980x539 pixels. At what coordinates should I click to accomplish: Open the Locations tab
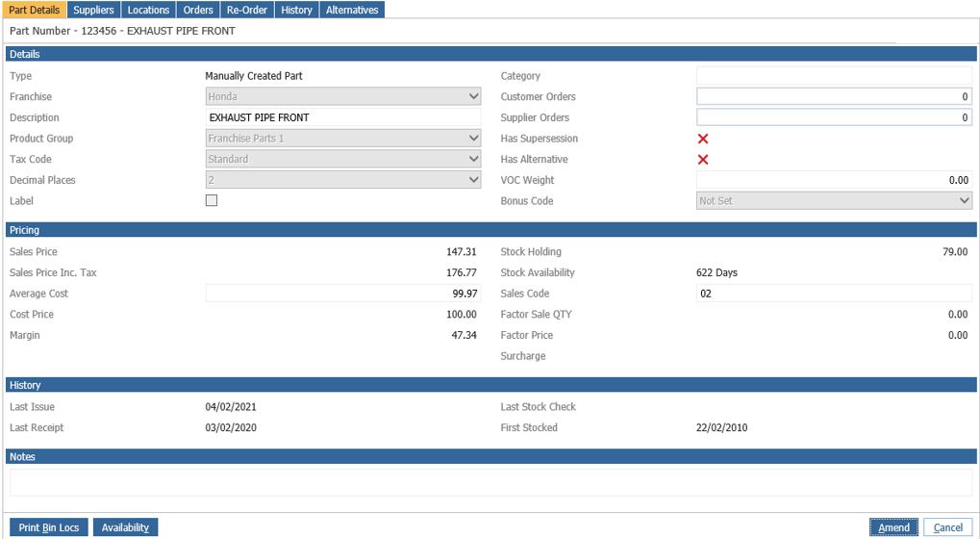pos(148,10)
